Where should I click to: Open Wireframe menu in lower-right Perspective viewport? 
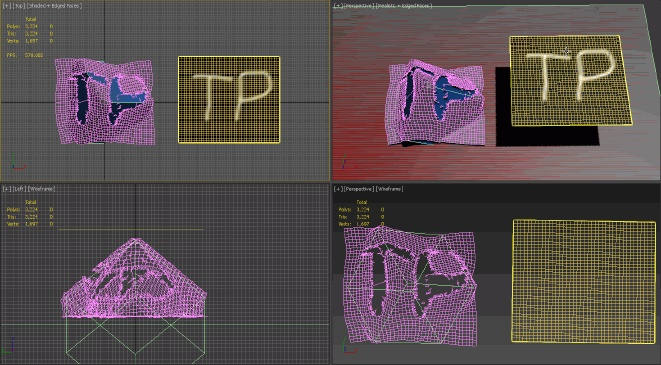tap(389, 189)
